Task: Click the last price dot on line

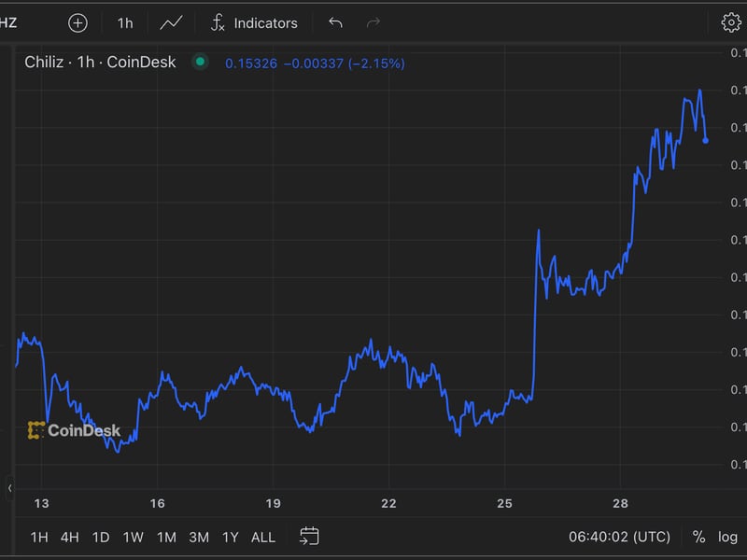Action: pos(705,140)
